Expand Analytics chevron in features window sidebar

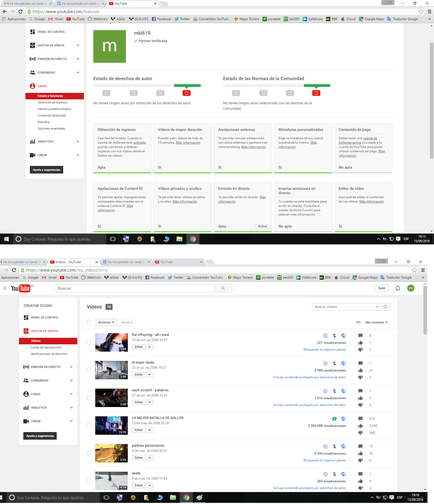coord(78,141)
